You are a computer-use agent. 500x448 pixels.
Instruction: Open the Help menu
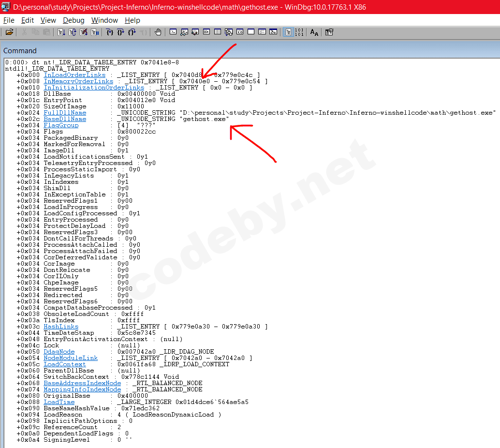[132, 20]
